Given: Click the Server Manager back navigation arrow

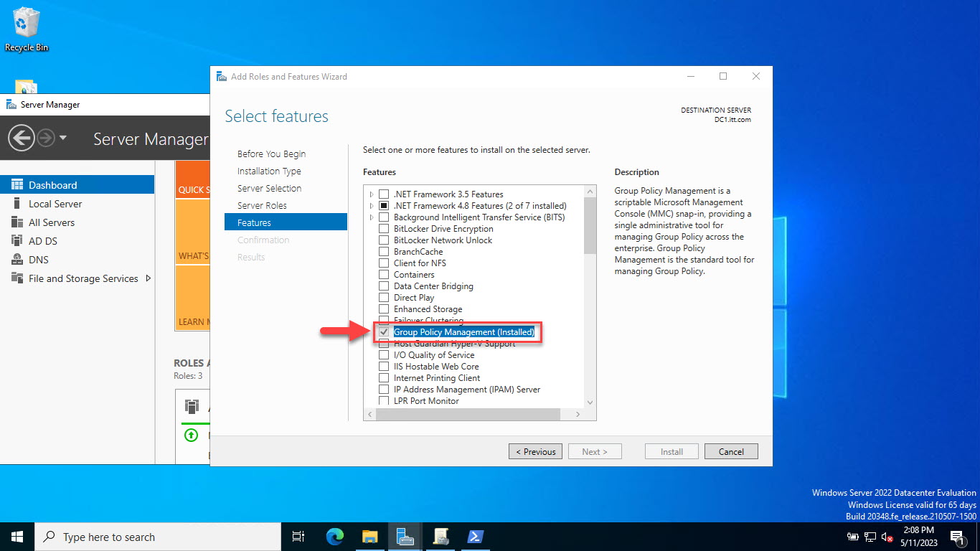Looking at the screenshot, I should point(21,137).
